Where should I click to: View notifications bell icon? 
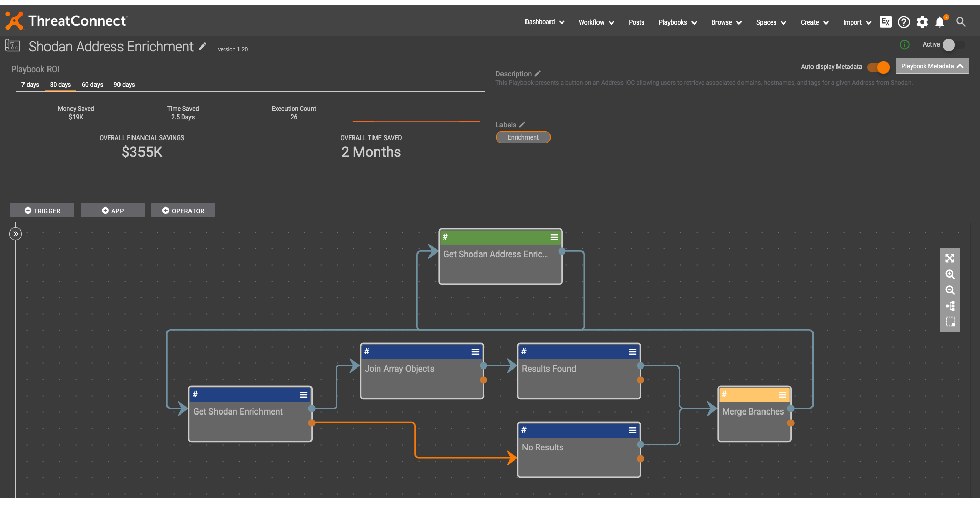click(941, 21)
